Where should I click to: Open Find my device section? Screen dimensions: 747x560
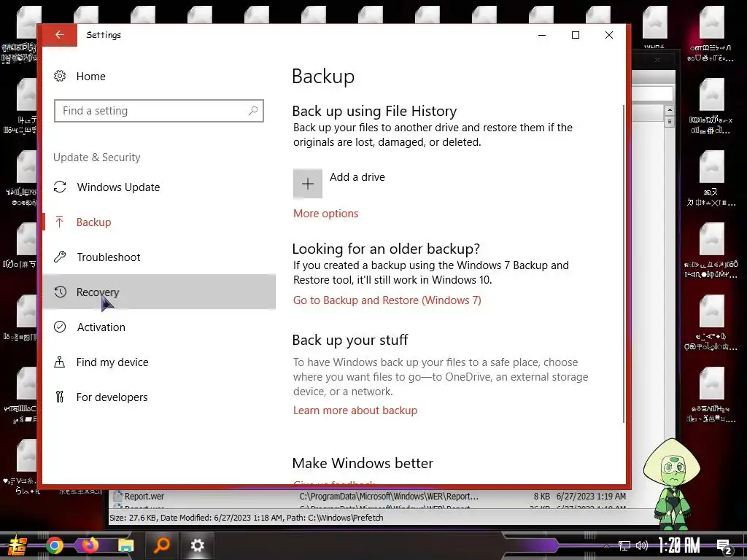[158, 362]
